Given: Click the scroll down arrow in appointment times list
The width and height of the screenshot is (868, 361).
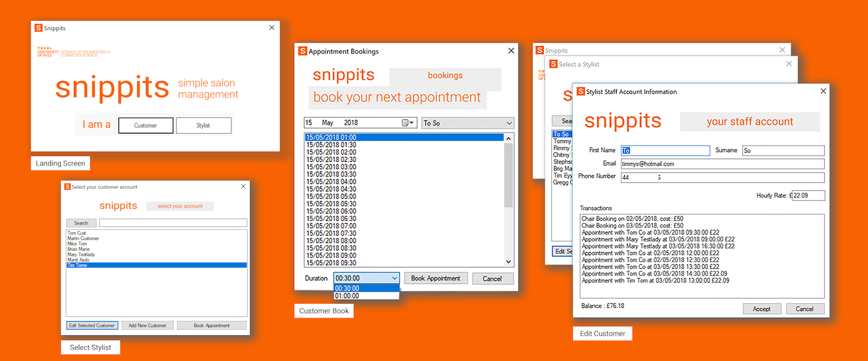Looking at the screenshot, I should tap(508, 262).
